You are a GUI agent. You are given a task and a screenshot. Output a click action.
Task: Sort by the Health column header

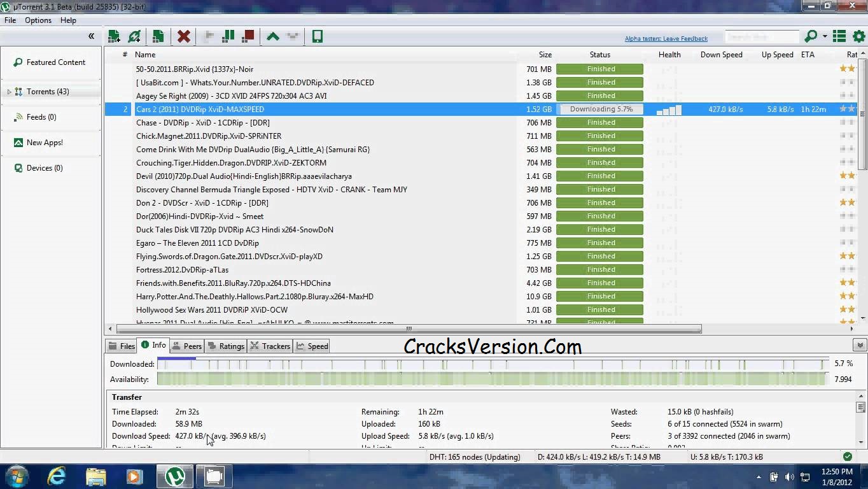click(x=669, y=55)
